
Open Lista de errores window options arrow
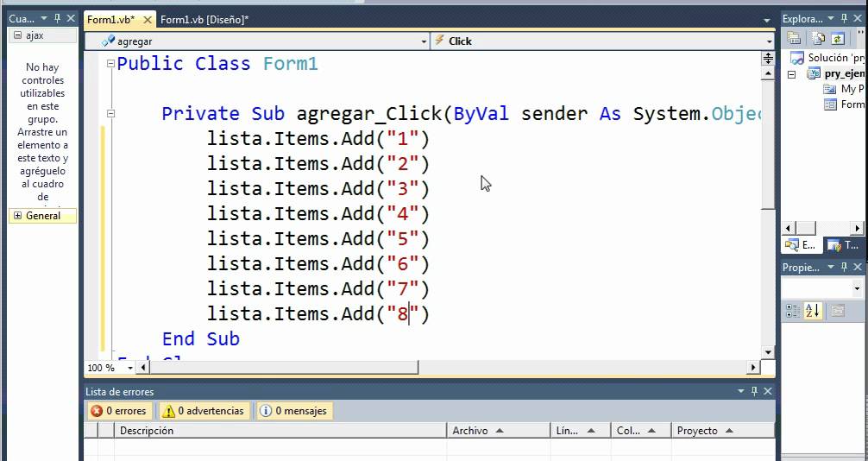pos(741,392)
